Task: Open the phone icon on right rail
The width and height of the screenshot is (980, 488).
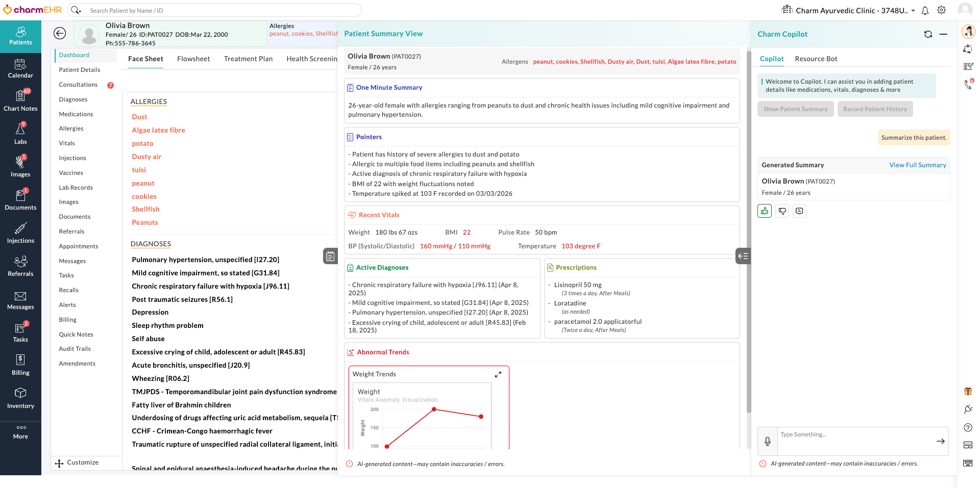Action: click(968, 84)
